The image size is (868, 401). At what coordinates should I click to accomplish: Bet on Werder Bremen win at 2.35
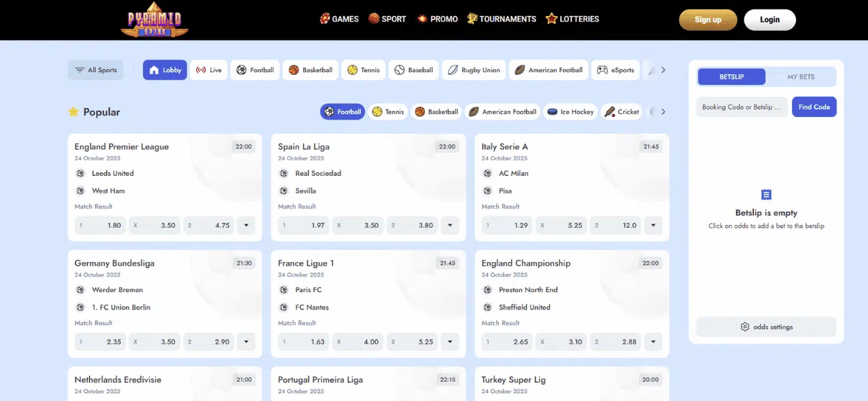coord(100,342)
